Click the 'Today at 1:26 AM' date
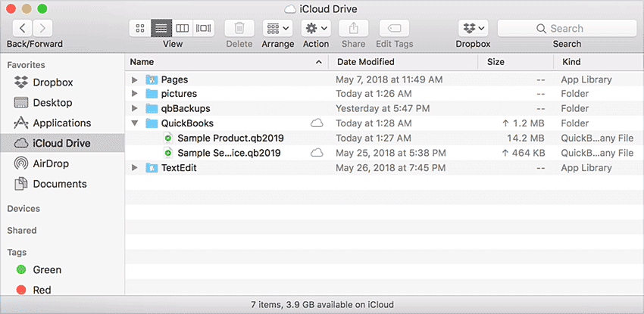 click(374, 94)
